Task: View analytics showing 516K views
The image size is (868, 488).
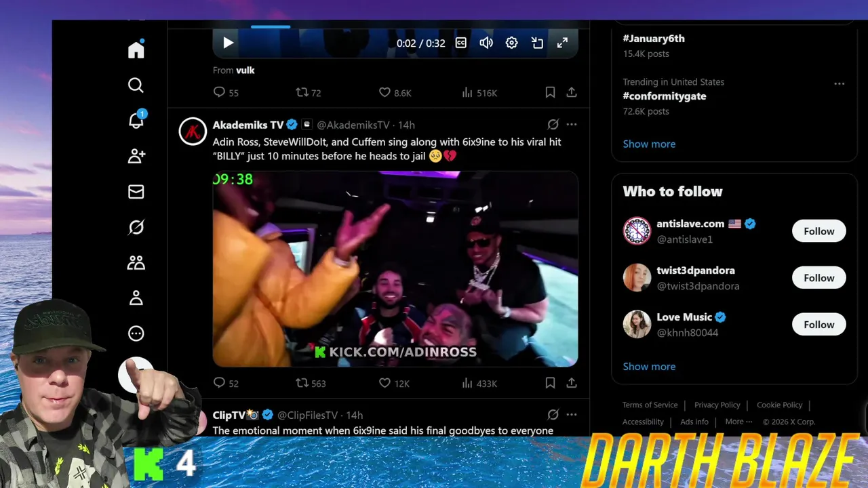Action: coord(479,92)
